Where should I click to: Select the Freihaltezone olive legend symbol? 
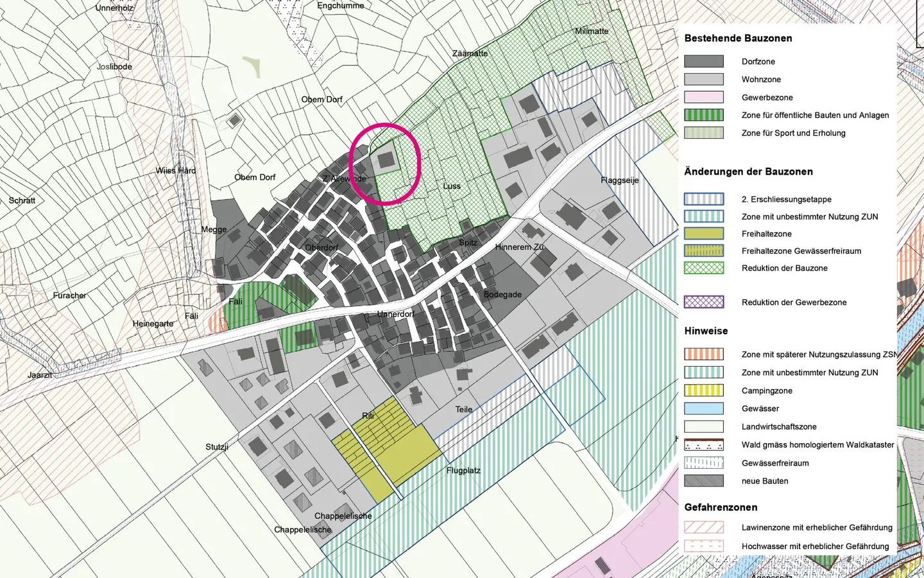pos(703,234)
